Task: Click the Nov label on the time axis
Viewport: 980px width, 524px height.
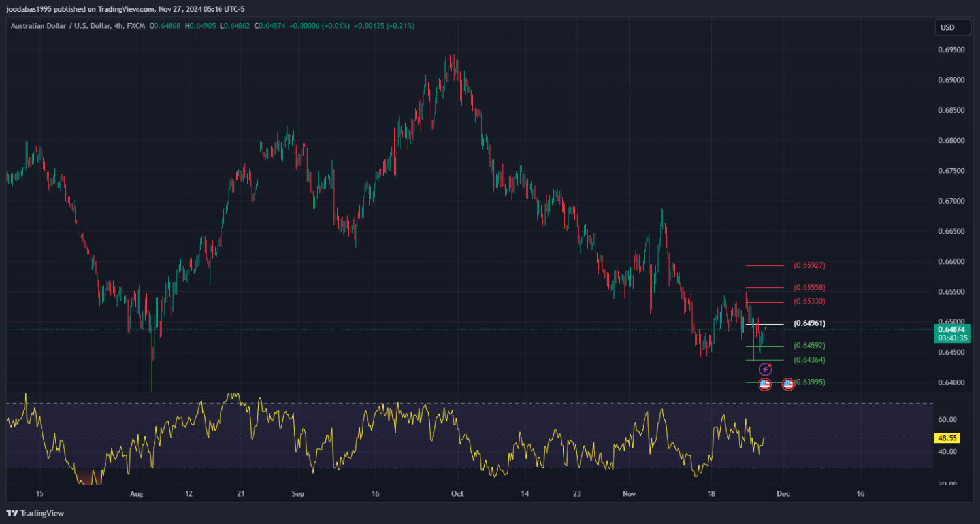Action: pos(629,494)
